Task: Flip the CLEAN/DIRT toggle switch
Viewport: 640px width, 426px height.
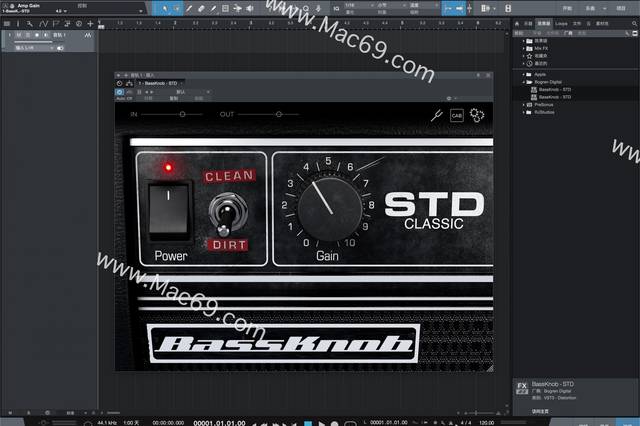Action: click(x=227, y=214)
